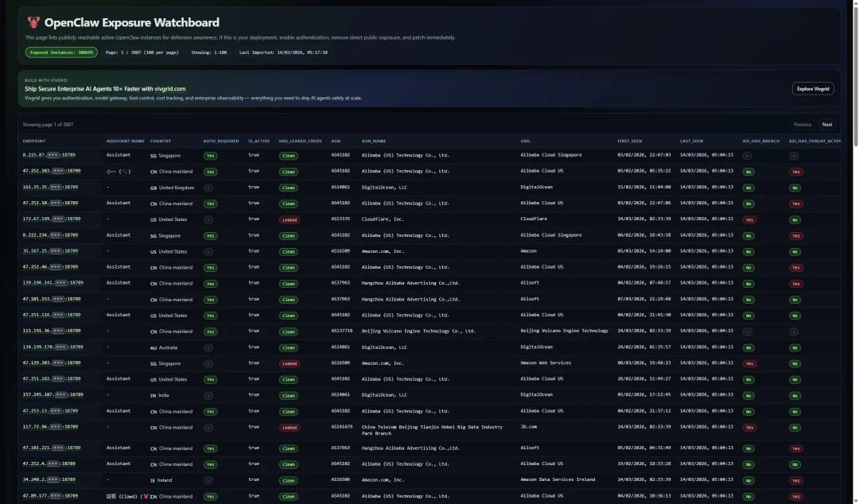Open the vivgrid.com link in the banner
The image size is (859, 504).
point(169,89)
